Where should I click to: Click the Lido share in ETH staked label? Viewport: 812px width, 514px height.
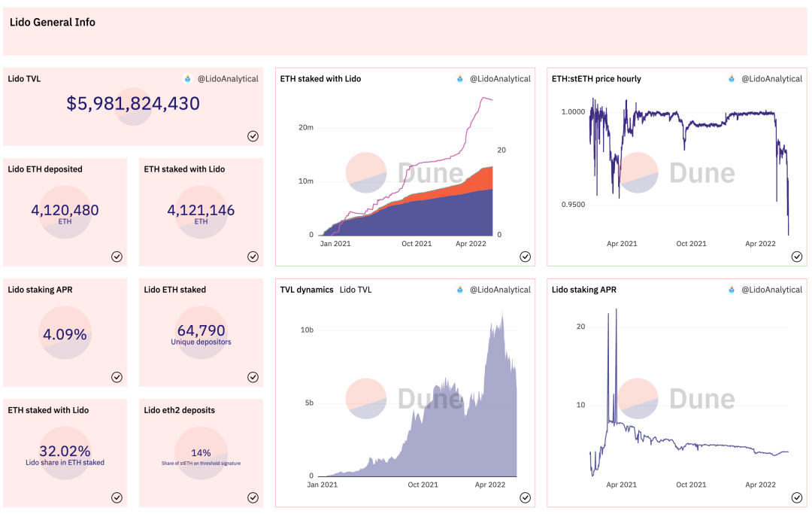[x=65, y=462]
